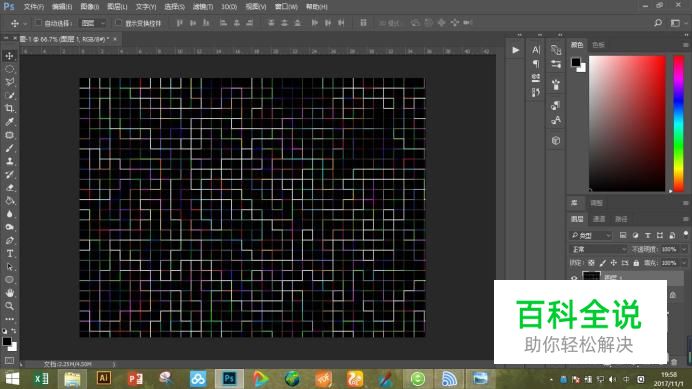This screenshot has height=389, width=692.
Task: Filter layers by adjustment layer icon
Action: coord(635,235)
